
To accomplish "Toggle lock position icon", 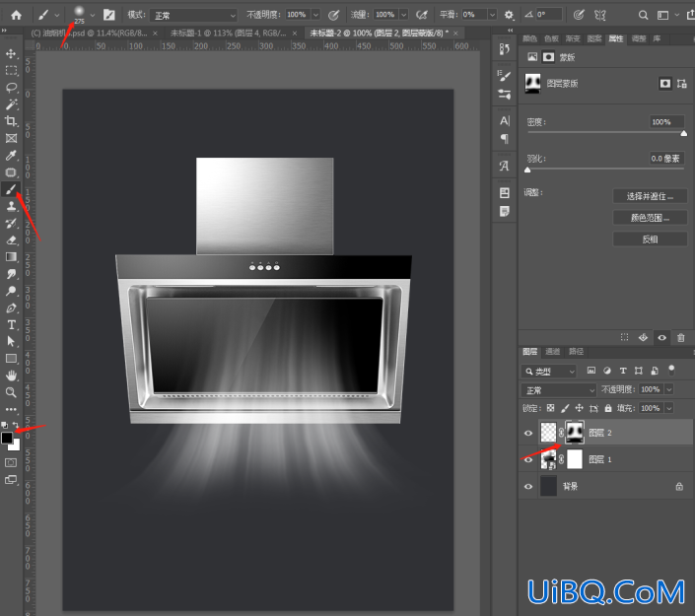I will (x=579, y=408).
